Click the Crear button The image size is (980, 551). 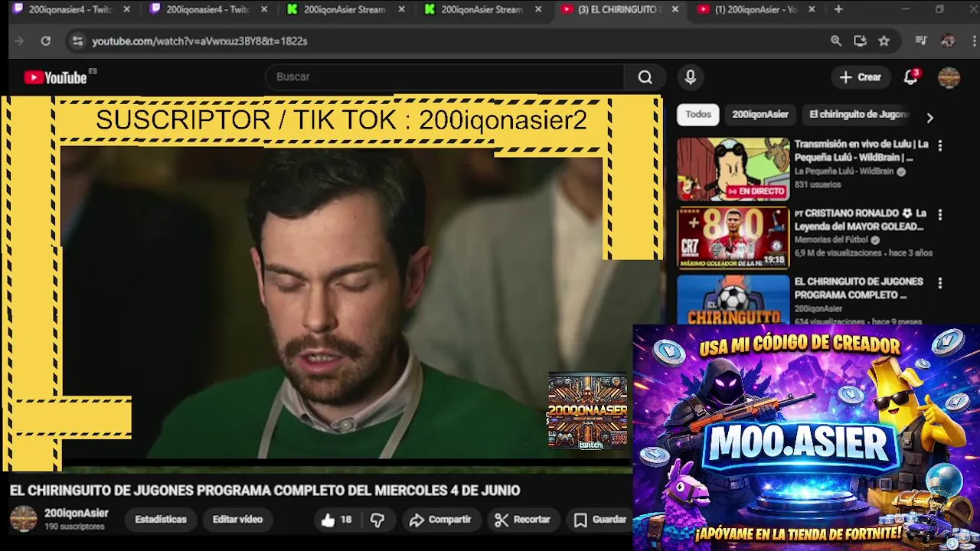tap(861, 77)
